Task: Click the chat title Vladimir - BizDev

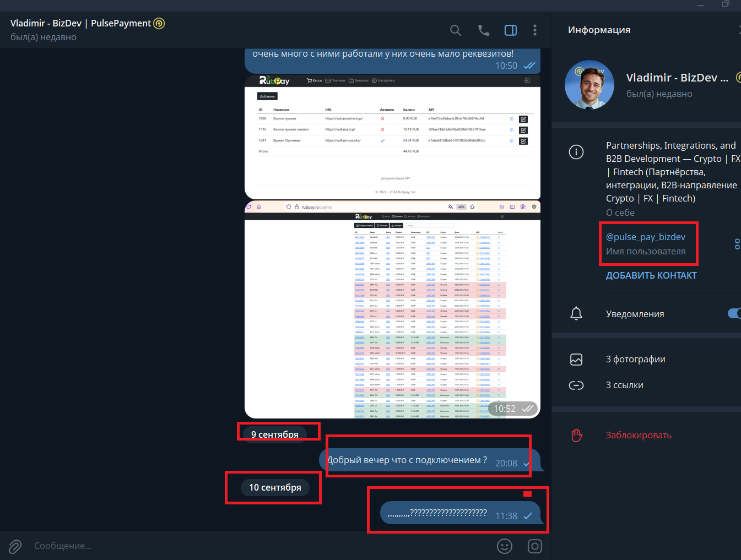Action: coord(80,23)
